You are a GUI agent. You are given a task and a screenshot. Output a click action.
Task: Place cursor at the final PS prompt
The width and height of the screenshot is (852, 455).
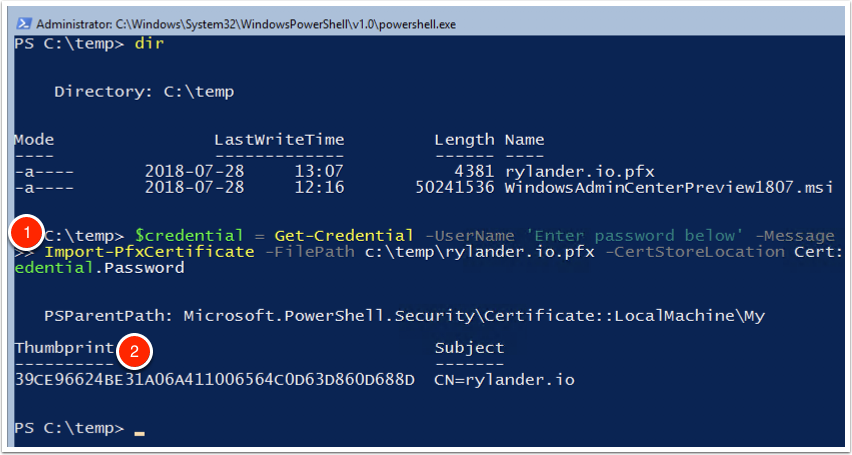click(140, 429)
